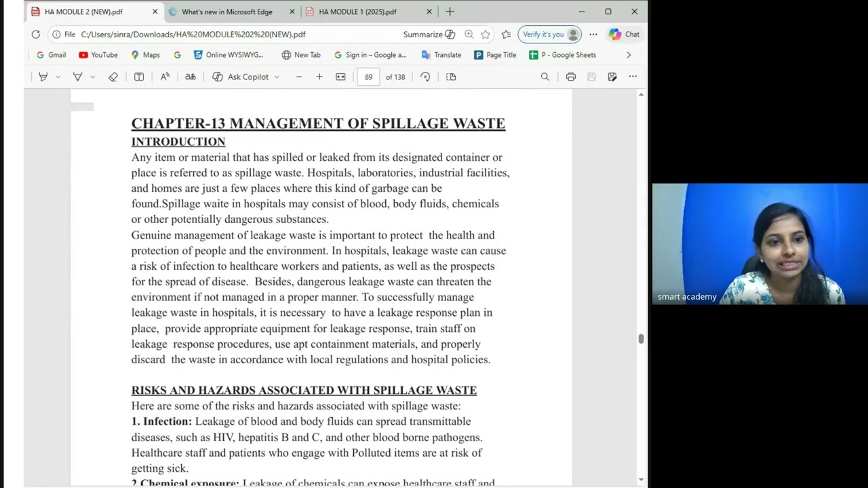868x488 pixels.
Task: Open P - Google Sheets bookmark
Action: (x=563, y=55)
